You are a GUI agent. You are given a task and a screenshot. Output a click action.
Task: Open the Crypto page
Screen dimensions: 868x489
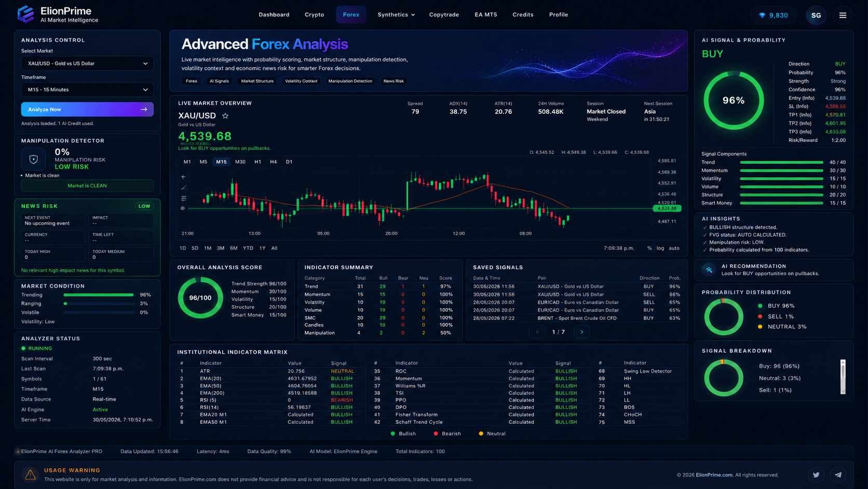click(x=314, y=15)
